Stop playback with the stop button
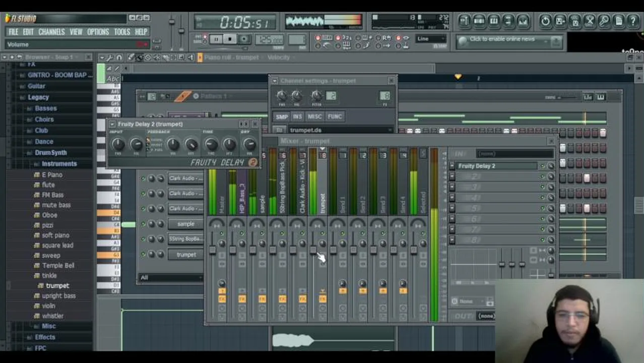 (229, 39)
